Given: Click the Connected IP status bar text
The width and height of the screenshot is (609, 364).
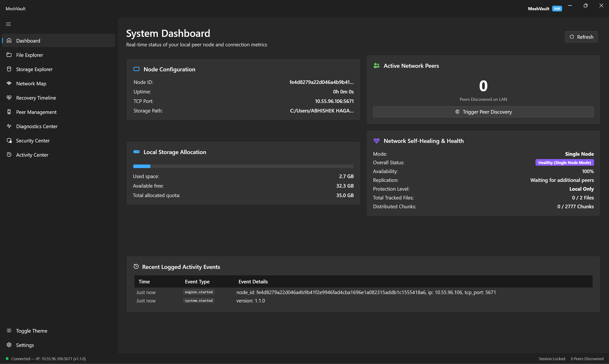Looking at the screenshot, I should [48, 359].
